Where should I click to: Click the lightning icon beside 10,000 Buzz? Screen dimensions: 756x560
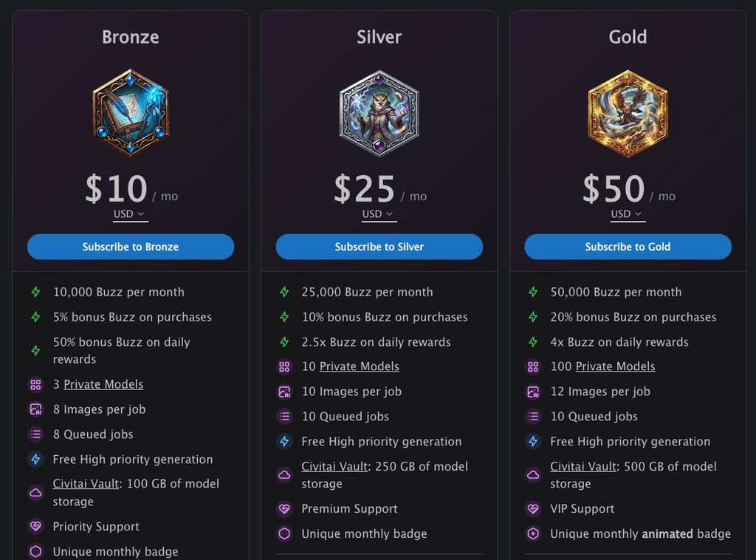(35, 293)
